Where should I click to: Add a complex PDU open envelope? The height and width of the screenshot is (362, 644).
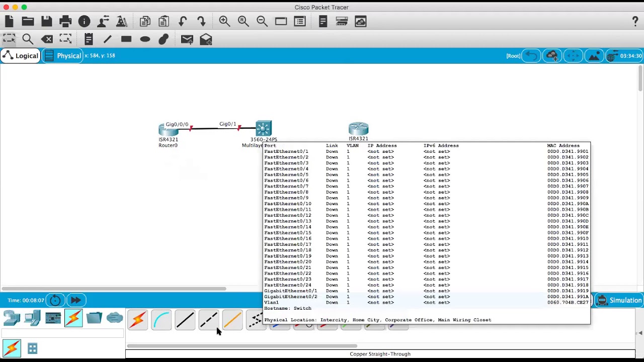click(206, 39)
